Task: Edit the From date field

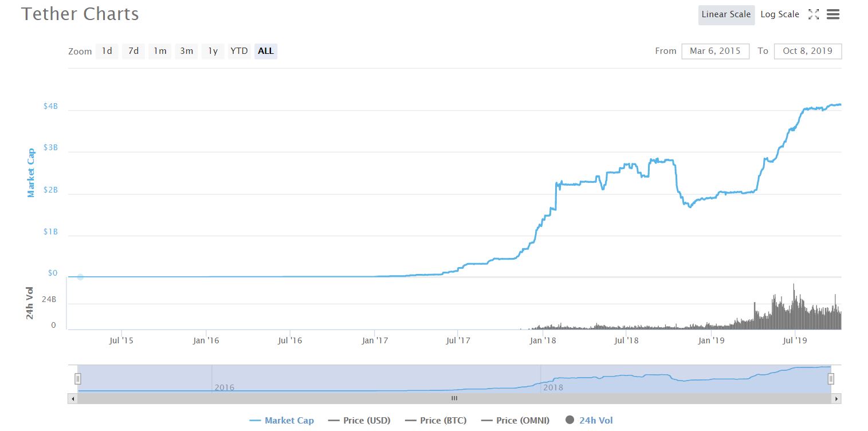Action: (715, 51)
